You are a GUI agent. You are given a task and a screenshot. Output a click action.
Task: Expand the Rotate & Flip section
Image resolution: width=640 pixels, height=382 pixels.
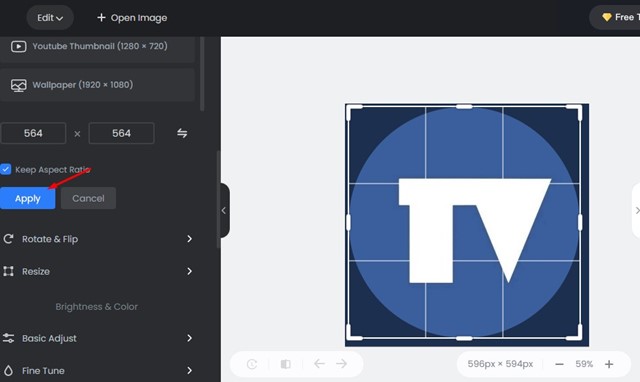(97, 239)
